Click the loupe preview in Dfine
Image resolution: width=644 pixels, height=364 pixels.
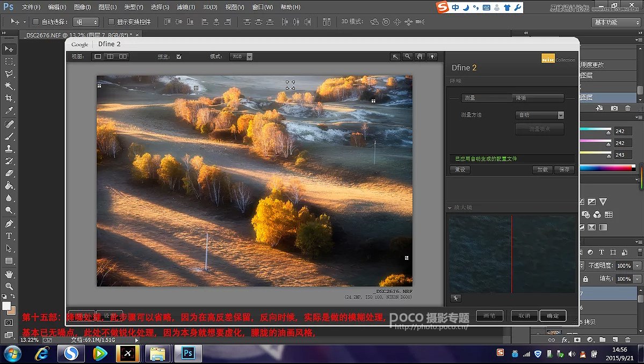click(512, 254)
